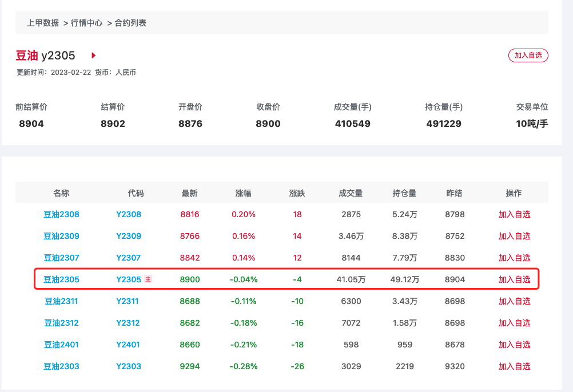
Task: Open the 豆油2312 contract name link
Action: 61,323
